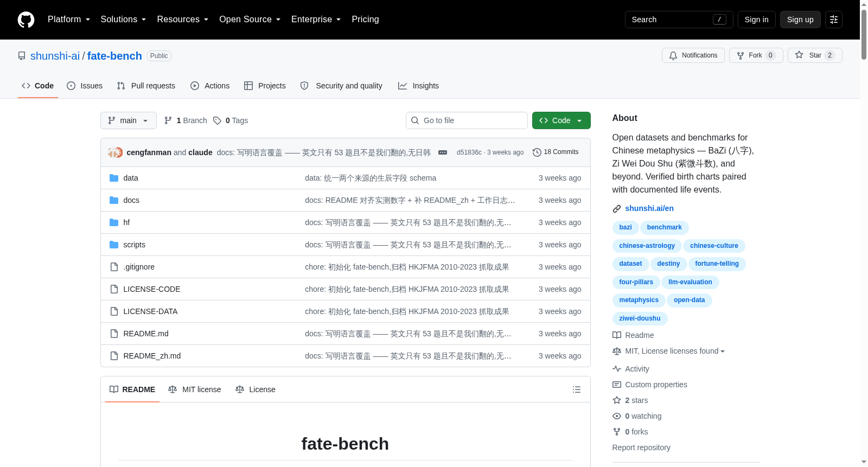Open the fortune-telling topic tag

(717, 264)
